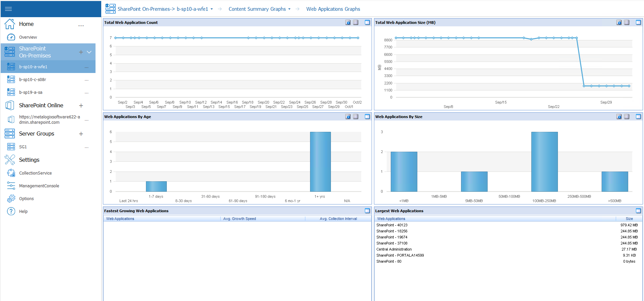This screenshot has height=301, width=644.
Task: Click the Options gear icon
Action: (x=11, y=198)
